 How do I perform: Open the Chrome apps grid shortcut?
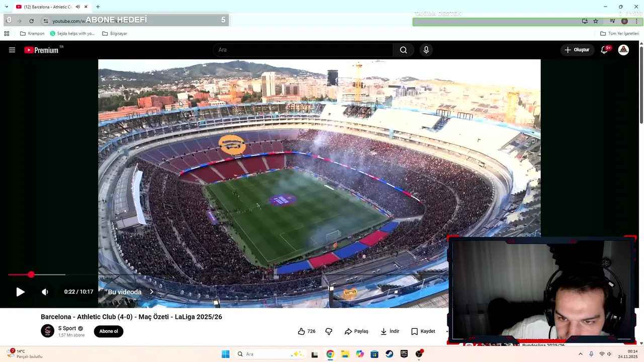(x=7, y=34)
